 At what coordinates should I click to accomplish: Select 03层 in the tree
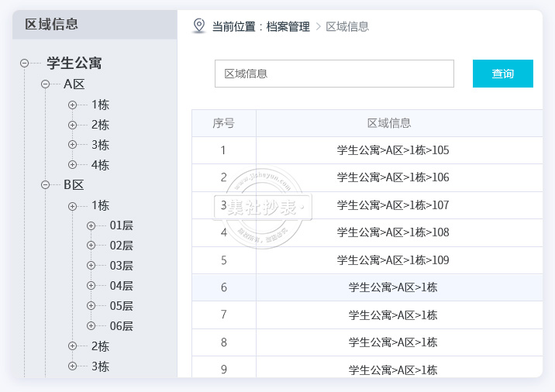click(121, 266)
